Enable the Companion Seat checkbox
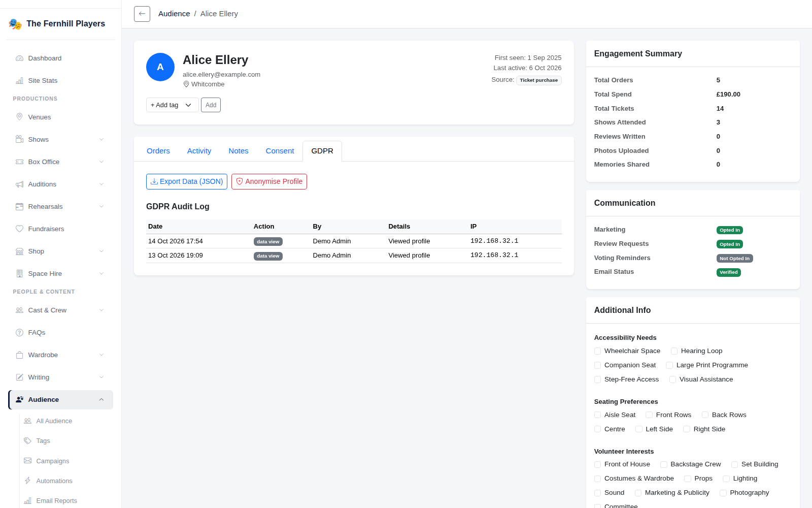This screenshot has height=508, width=812. tap(597, 365)
